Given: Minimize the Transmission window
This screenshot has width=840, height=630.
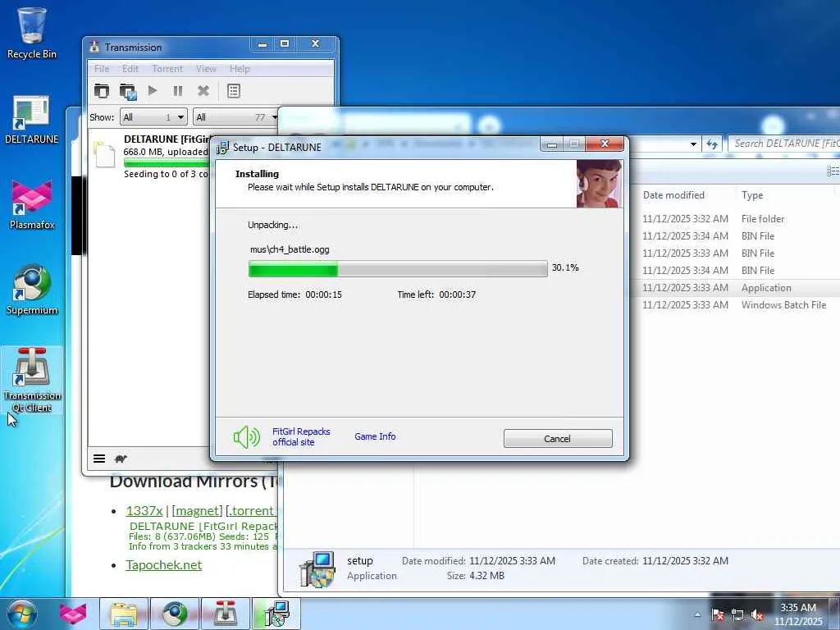Looking at the screenshot, I should 262,44.
